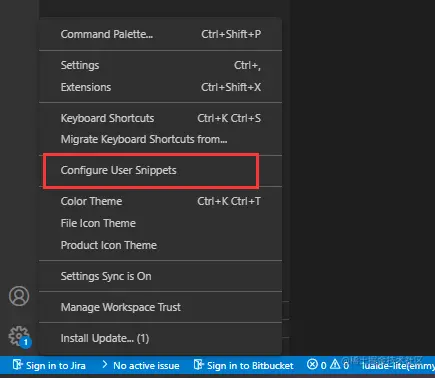Viewport: 435px width, 378px height.
Task: Choose Keyboard Shortcuts menu entry
Action: tap(161, 118)
